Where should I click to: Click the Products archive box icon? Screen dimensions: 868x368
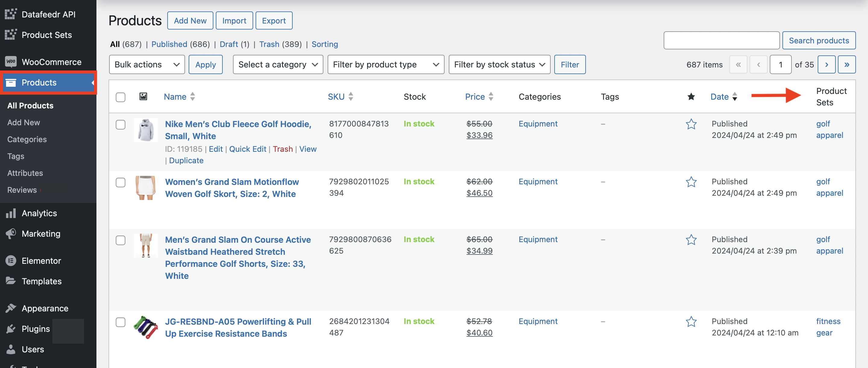(11, 83)
